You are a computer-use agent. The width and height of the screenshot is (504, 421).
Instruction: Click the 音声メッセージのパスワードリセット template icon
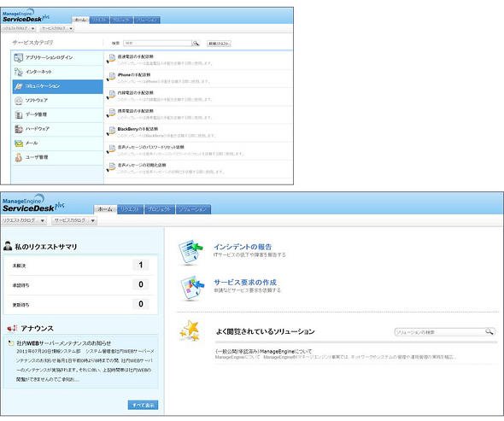coord(111,149)
